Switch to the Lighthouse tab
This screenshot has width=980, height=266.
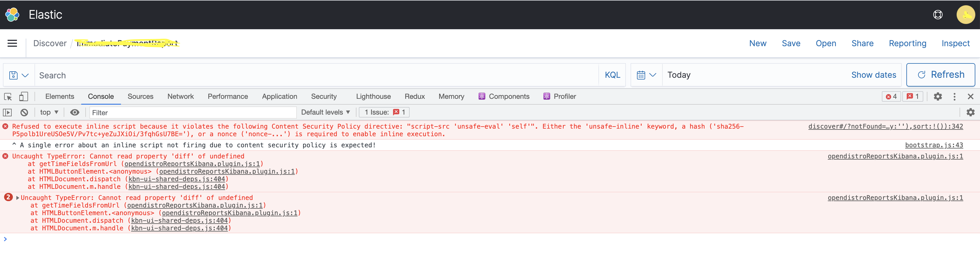[373, 96]
